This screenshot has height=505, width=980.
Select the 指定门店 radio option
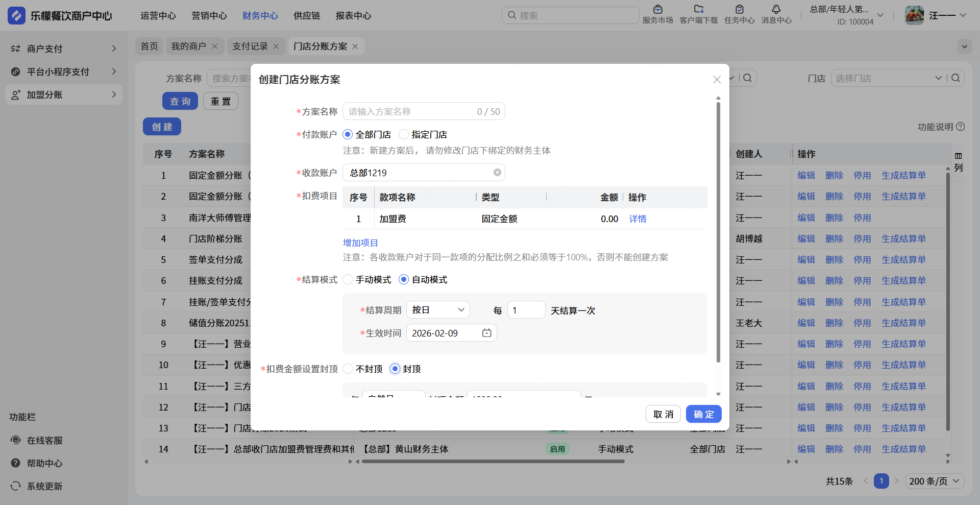[404, 134]
